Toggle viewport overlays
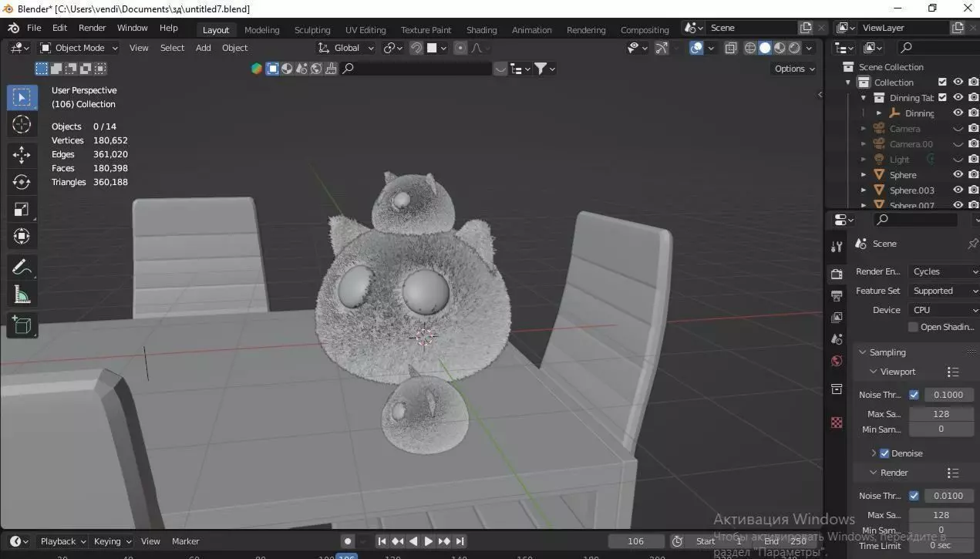 696,48
